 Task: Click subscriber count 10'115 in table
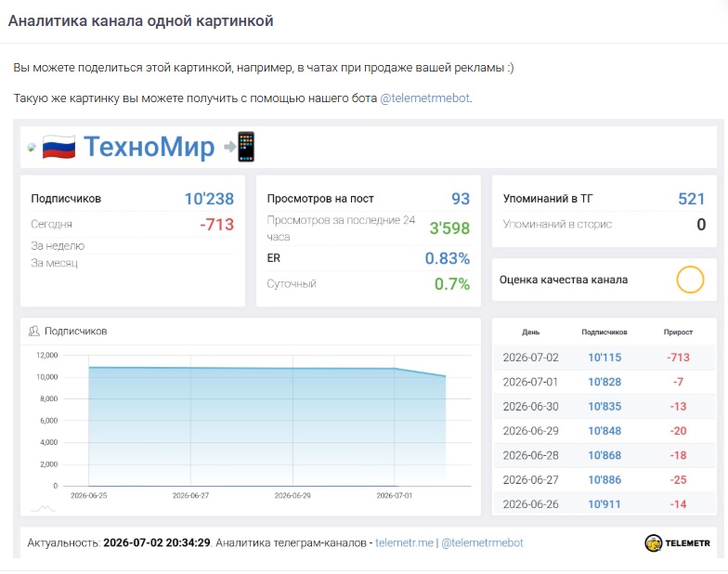[604, 357]
